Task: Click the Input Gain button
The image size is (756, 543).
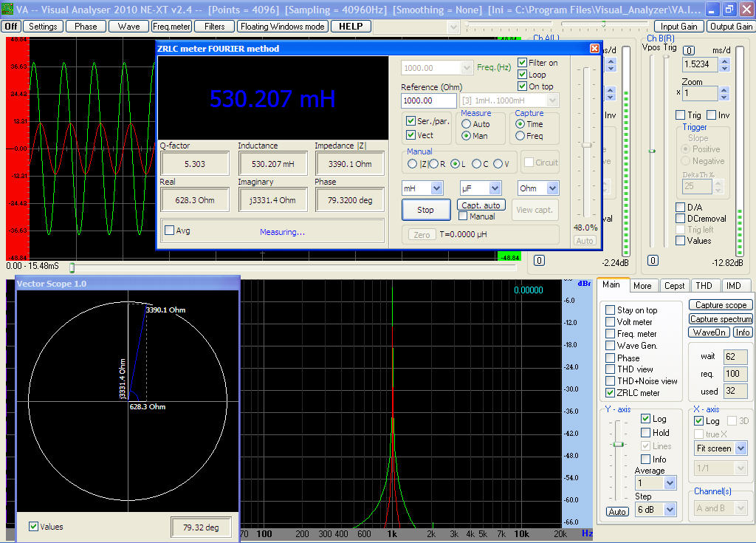Action: 679,26
